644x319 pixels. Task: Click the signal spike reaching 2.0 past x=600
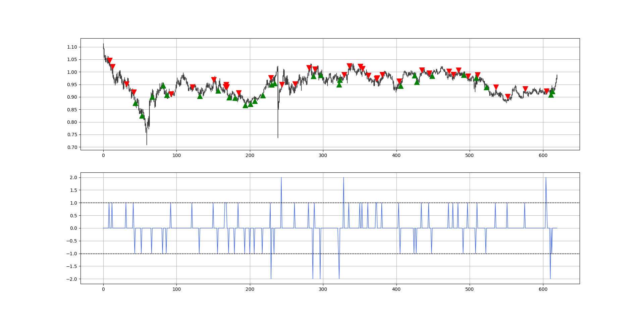546,178
